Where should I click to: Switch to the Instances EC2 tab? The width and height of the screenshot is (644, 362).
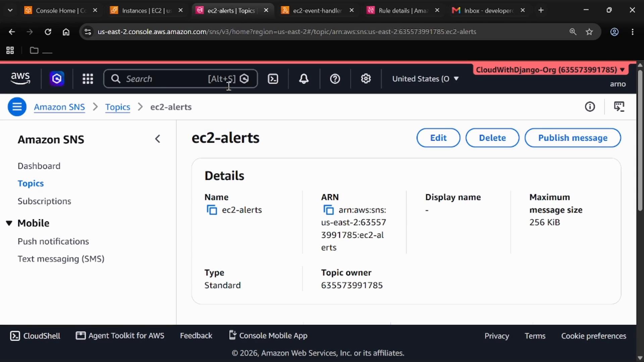coord(147,10)
